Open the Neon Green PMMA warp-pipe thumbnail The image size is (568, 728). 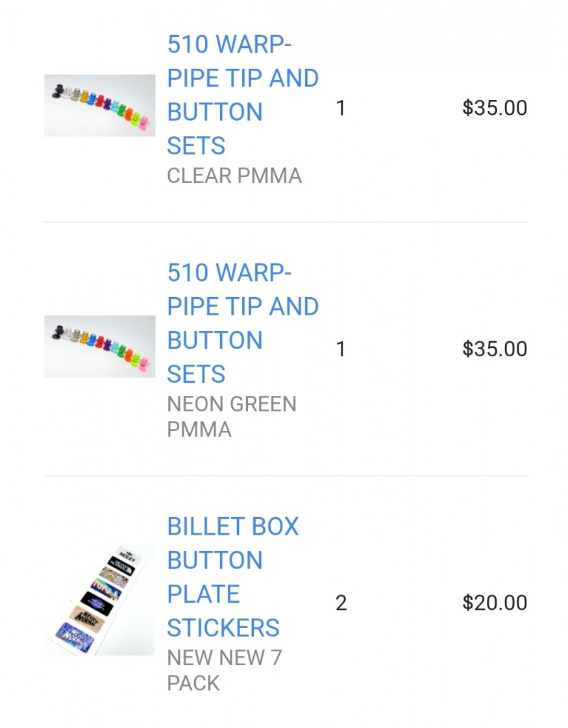point(100,346)
